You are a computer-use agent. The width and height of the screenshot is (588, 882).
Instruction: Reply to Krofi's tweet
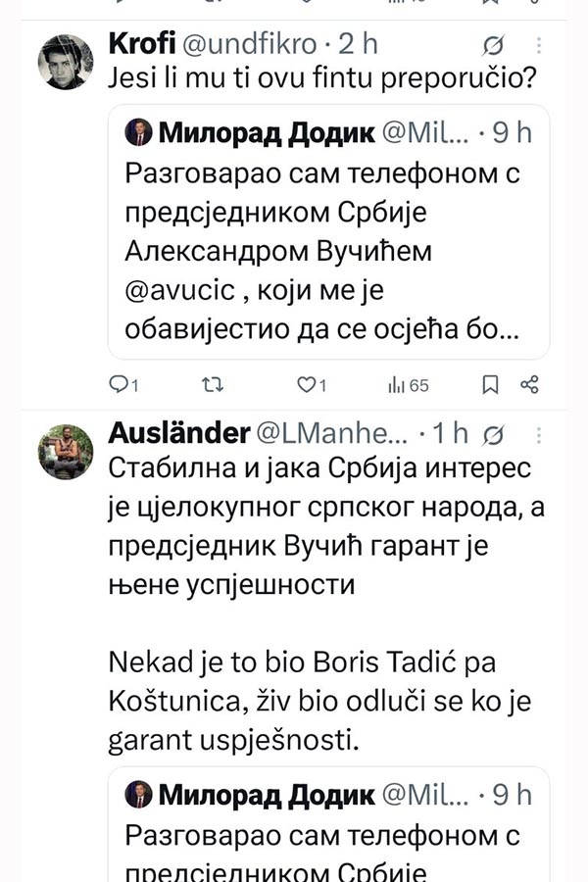pos(118,385)
